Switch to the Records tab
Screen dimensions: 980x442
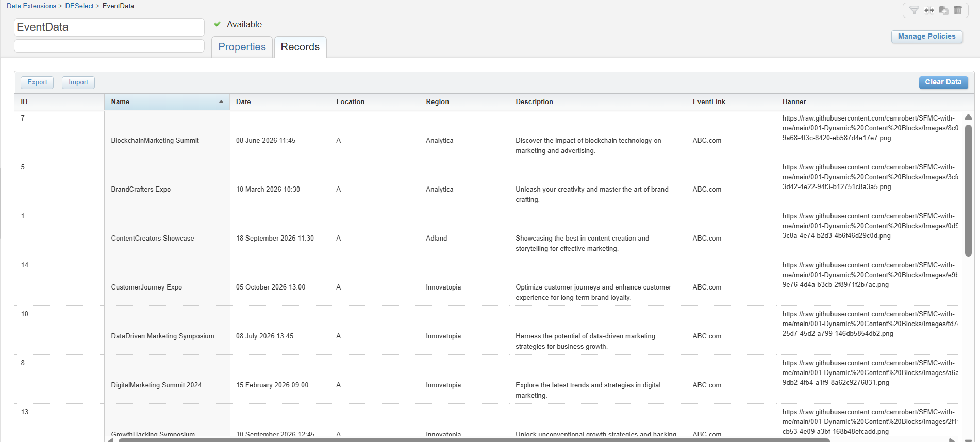point(300,47)
